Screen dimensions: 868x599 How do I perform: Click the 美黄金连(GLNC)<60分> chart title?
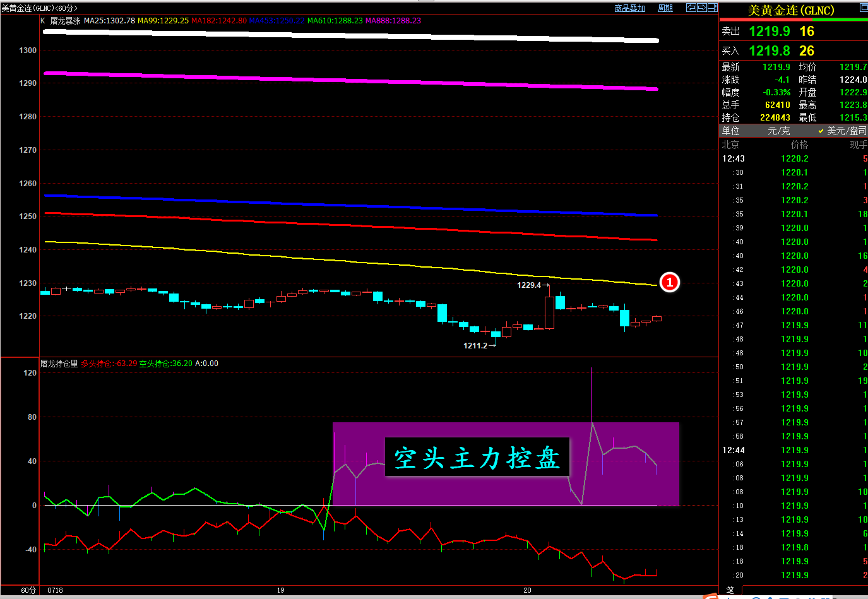39,8
